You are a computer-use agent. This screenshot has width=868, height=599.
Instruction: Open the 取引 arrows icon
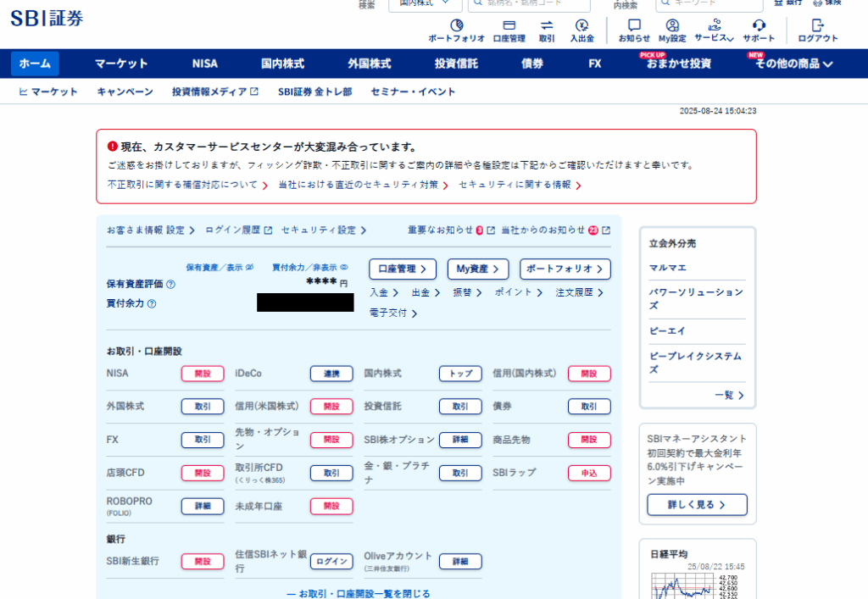547,31
